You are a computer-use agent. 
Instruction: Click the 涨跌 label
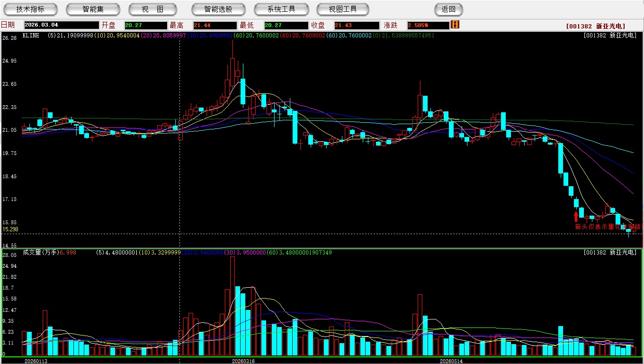(391, 25)
